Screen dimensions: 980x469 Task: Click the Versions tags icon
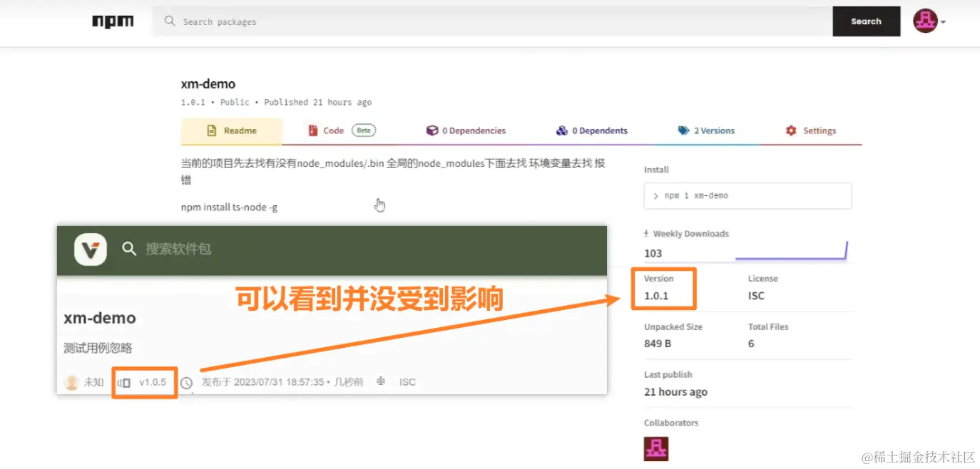[683, 130]
